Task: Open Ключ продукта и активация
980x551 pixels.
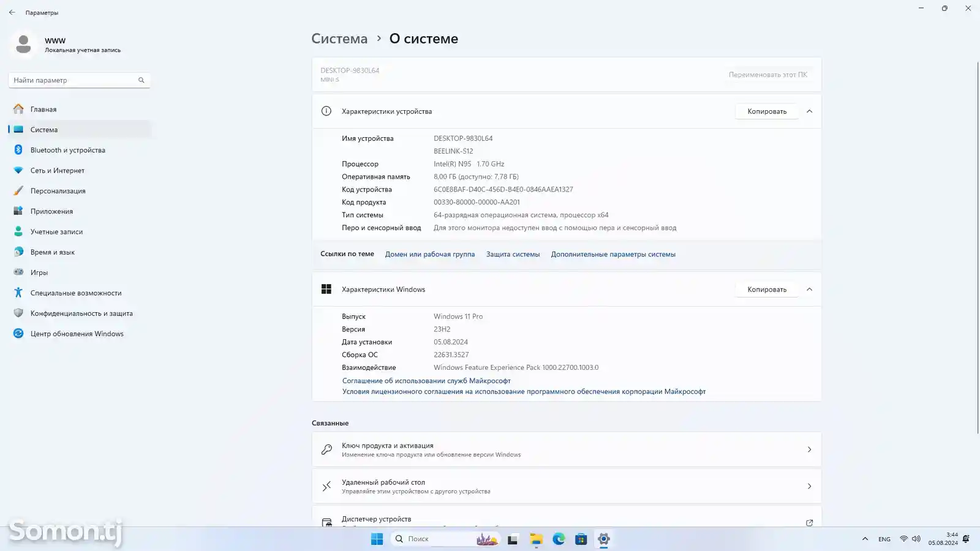Action: 567,449
